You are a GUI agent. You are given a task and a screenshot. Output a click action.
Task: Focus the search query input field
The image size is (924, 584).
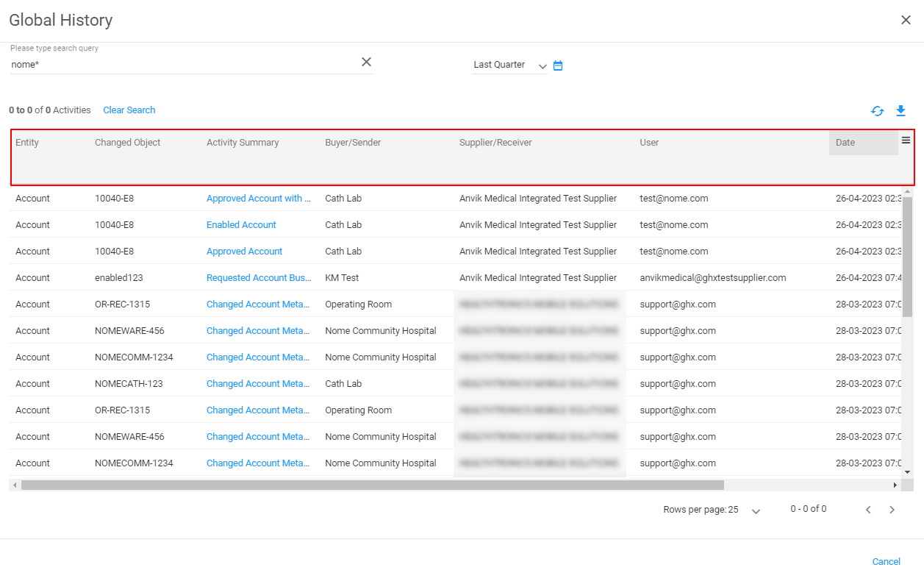[184, 65]
